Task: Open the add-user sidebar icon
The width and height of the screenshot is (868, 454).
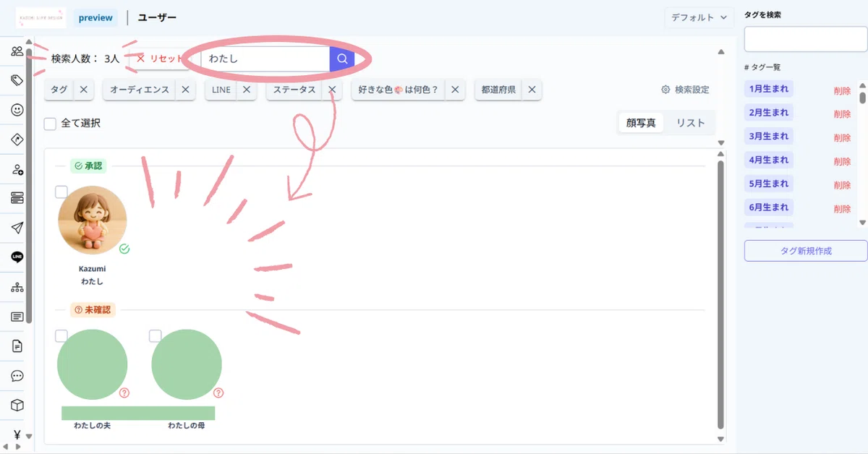Action: pos(17,169)
